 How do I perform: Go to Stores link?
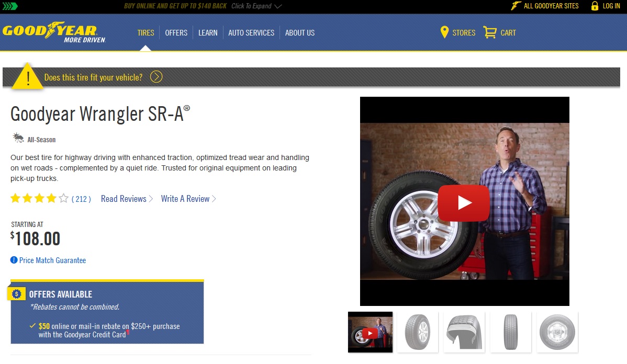pos(464,33)
